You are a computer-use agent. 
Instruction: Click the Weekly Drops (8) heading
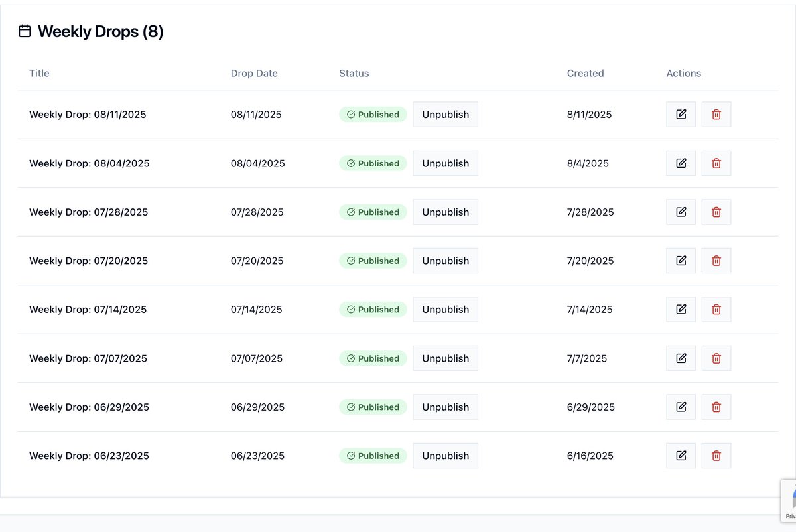[x=100, y=31]
